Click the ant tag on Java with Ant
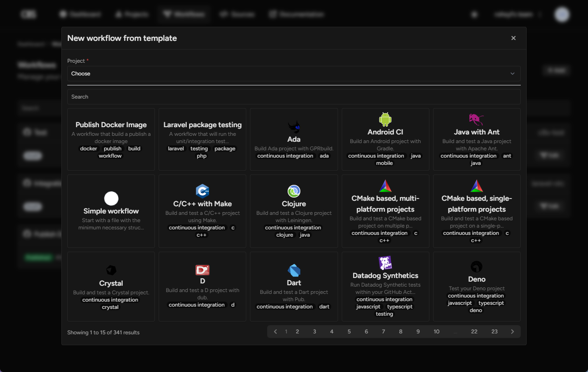 (x=507, y=156)
